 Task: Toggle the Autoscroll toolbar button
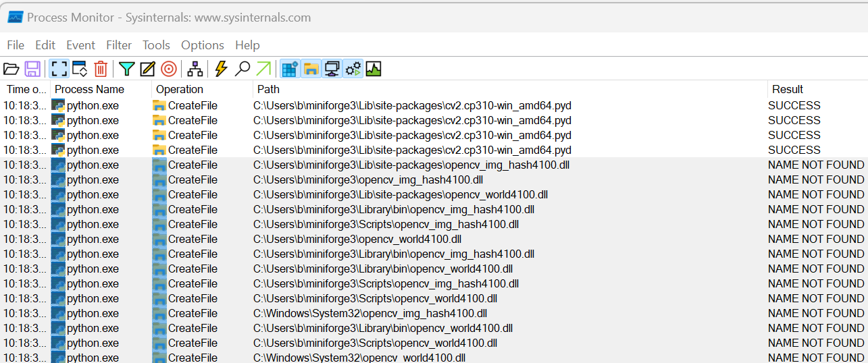click(x=80, y=69)
